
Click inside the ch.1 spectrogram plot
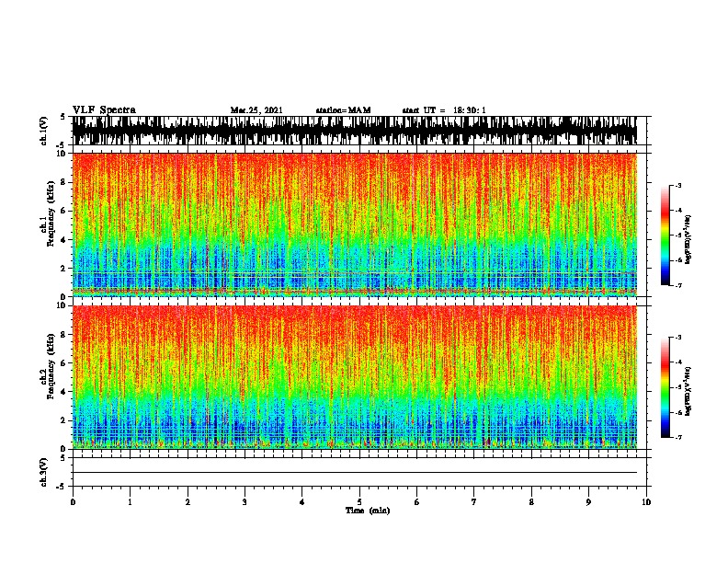point(354,224)
